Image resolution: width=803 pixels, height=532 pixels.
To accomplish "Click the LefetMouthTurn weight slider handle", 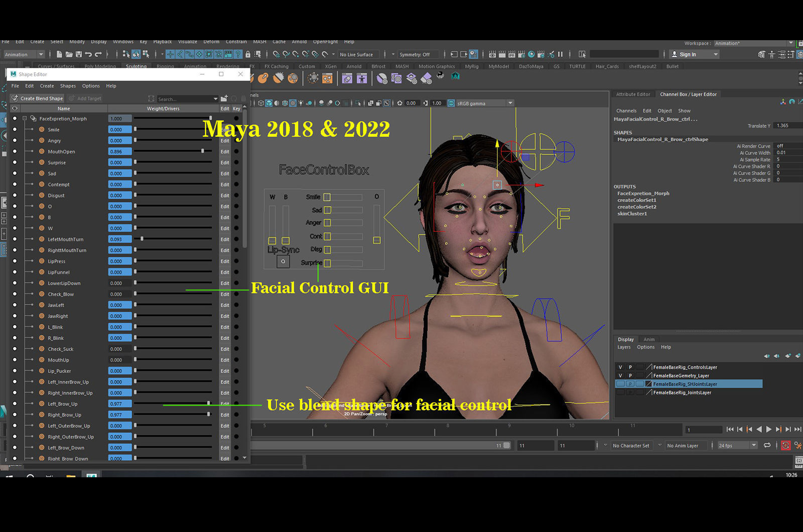I will tap(142, 239).
